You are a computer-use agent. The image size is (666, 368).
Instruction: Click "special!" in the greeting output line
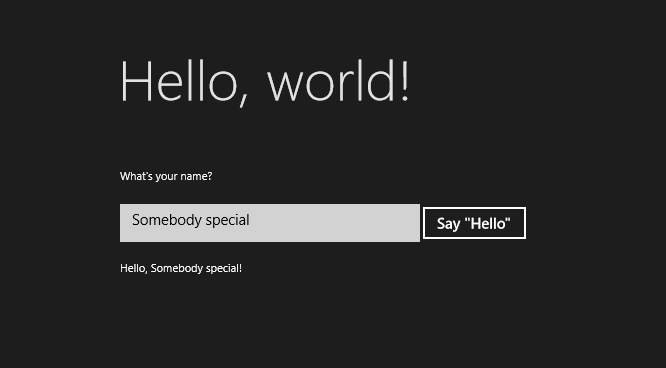[219, 269]
